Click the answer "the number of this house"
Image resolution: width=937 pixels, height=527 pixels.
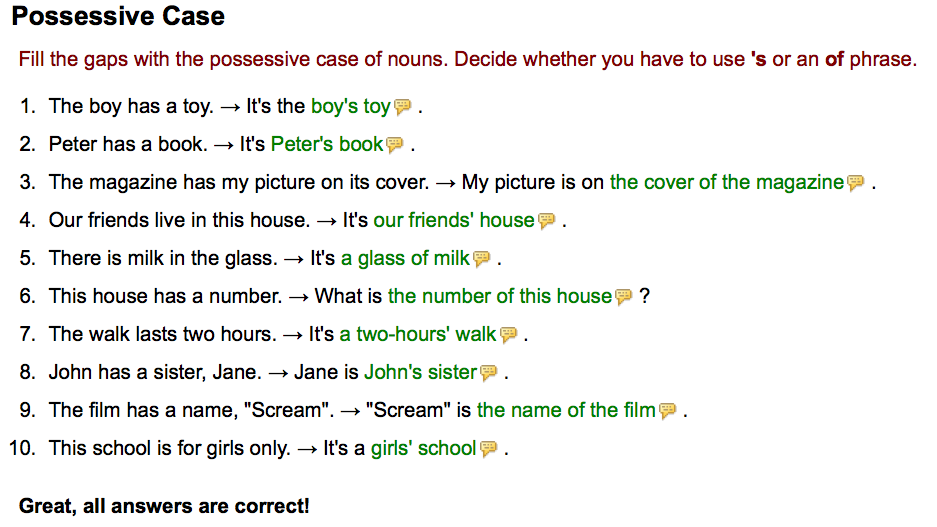pyautogui.click(x=500, y=296)
